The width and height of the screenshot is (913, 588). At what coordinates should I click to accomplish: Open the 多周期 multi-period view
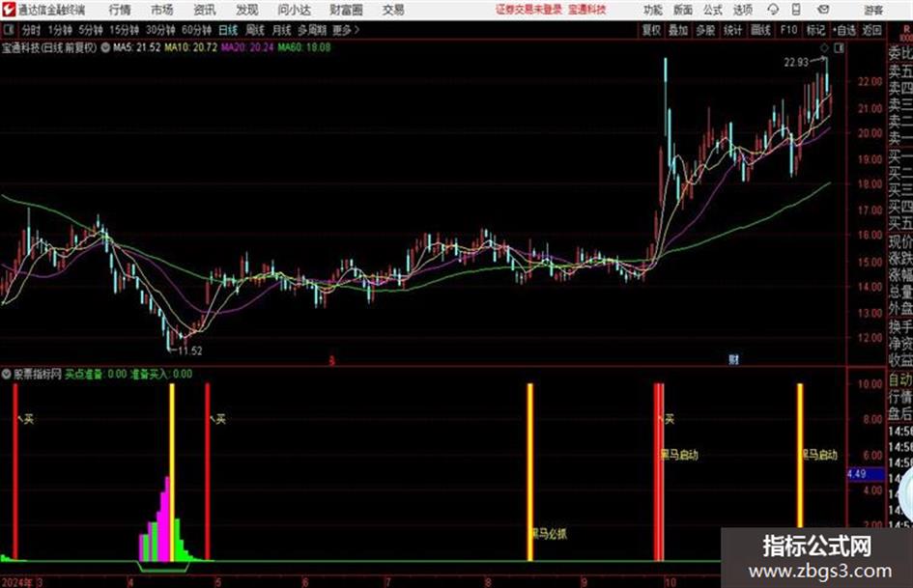tap(312, 30)
